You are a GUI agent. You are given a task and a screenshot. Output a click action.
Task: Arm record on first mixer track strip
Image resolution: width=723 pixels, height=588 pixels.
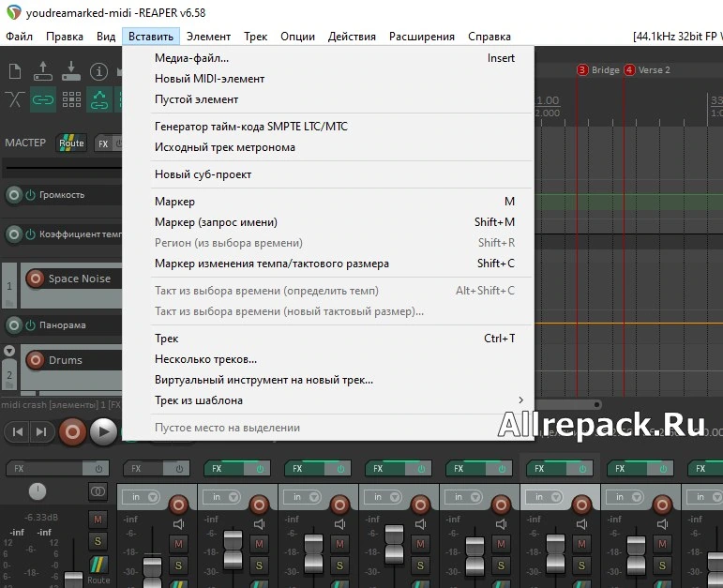pos(178,505)
